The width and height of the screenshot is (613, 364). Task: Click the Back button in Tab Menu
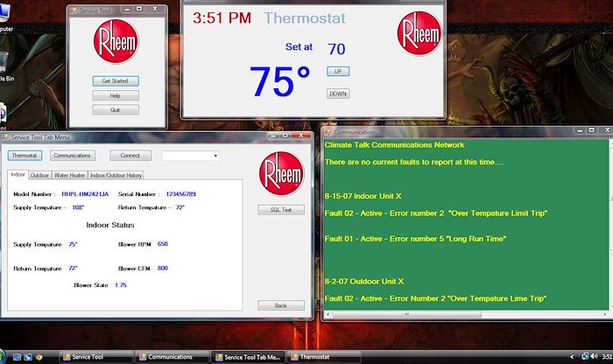[x=281, y=305]
